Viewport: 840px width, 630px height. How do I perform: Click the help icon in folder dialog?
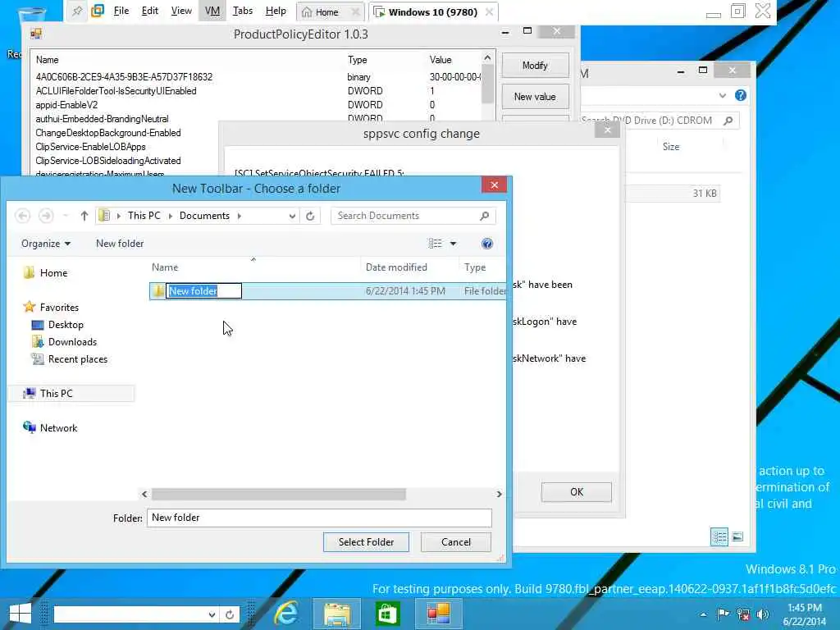tap(487, 244)
